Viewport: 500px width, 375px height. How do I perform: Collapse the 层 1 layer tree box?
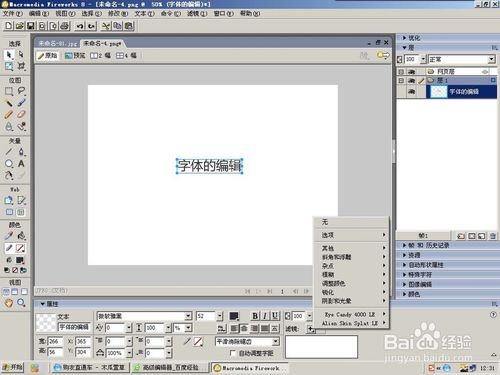coord(401,80)
